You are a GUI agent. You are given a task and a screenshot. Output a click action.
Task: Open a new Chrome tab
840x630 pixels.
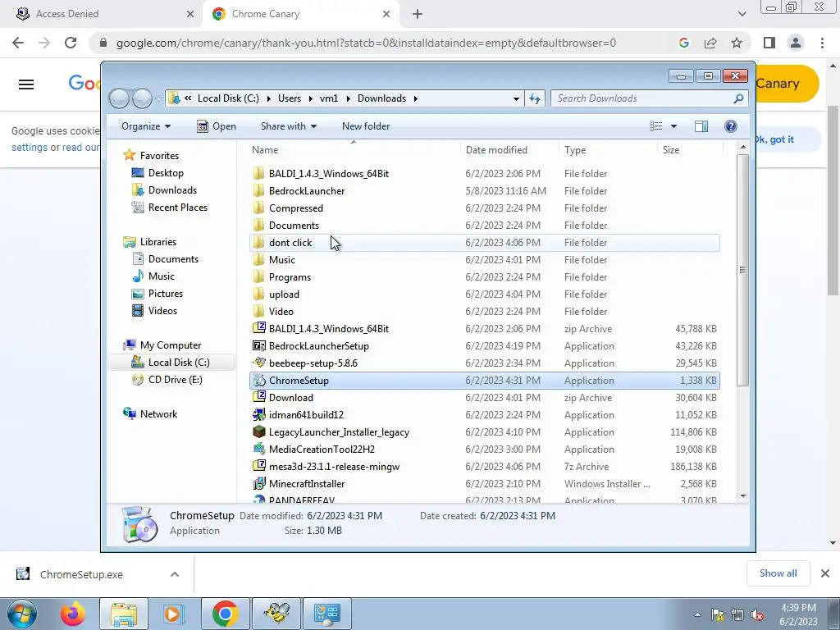pos(418,14)
